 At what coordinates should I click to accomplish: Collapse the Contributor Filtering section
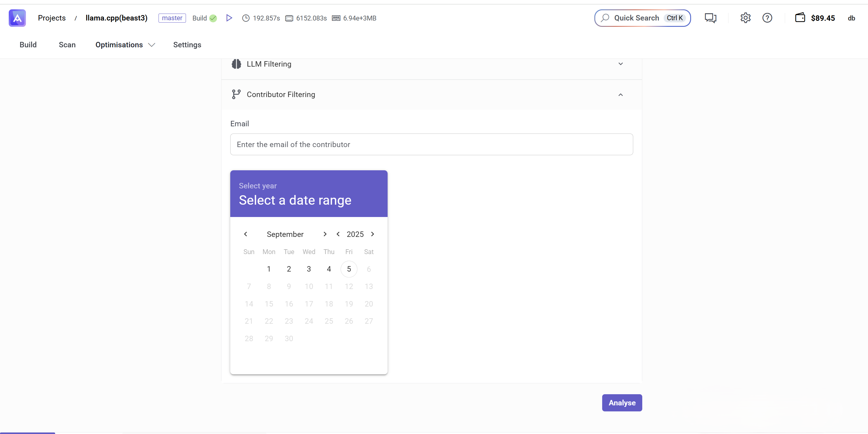(620, 95)
